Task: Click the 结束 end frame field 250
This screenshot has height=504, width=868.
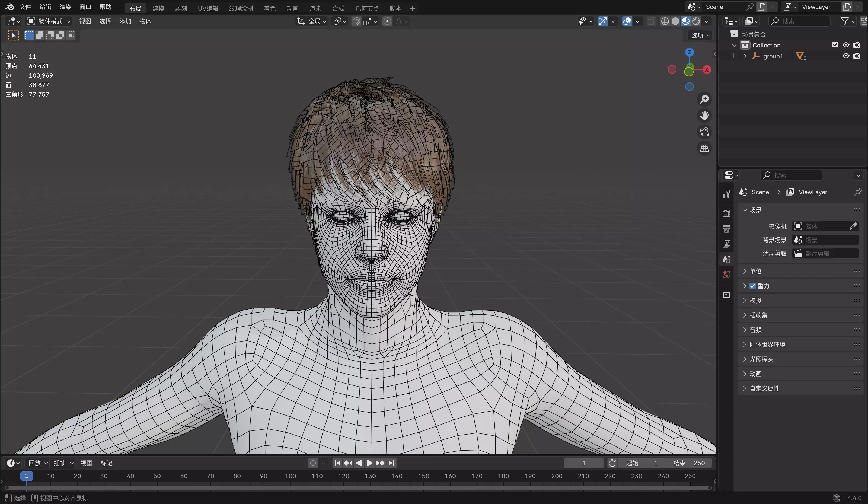Action: click(689, 463)
